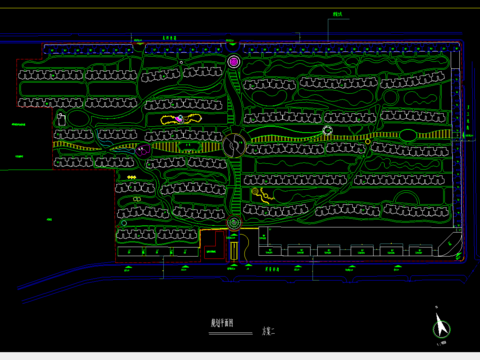Viewport: 480px width, 360px height.
Task: Select the 规划平面图 drawing title text
Action: (222, 323)
